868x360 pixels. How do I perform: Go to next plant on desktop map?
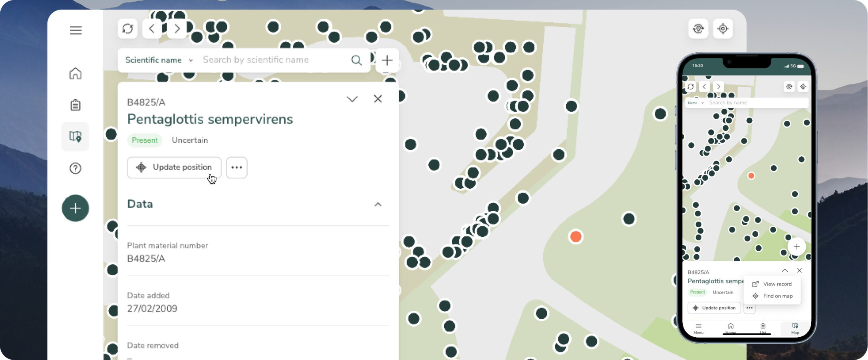pyautogui.click(x=177, y=29)
